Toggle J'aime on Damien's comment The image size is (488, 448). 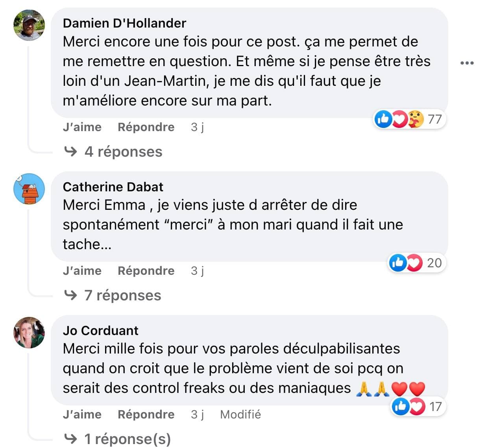pyautogui.click(x=82, y=127)
